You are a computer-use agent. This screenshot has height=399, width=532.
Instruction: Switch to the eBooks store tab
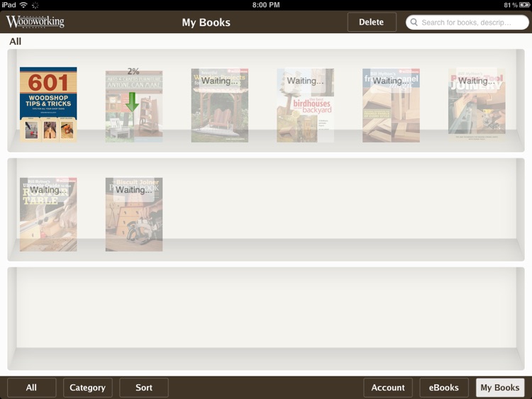pyautogui.click(x=444, y=388)
